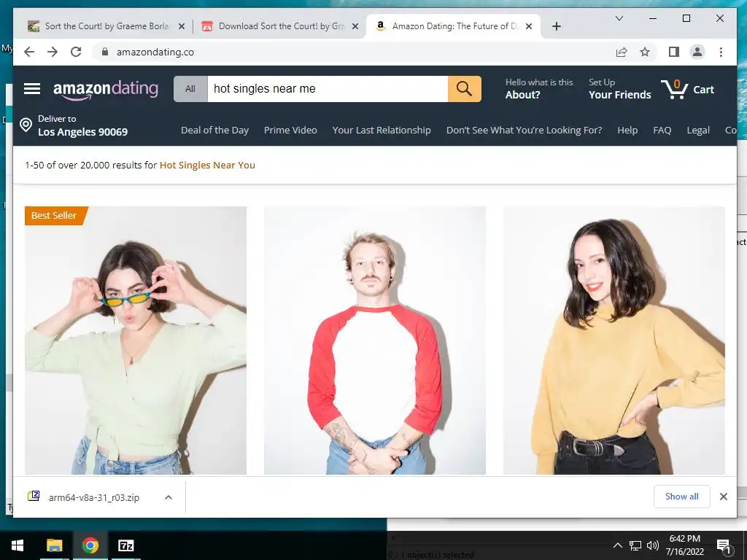Click Your Last Relationship nav item
Screen dimensions: 747x560
pos(382,130)
